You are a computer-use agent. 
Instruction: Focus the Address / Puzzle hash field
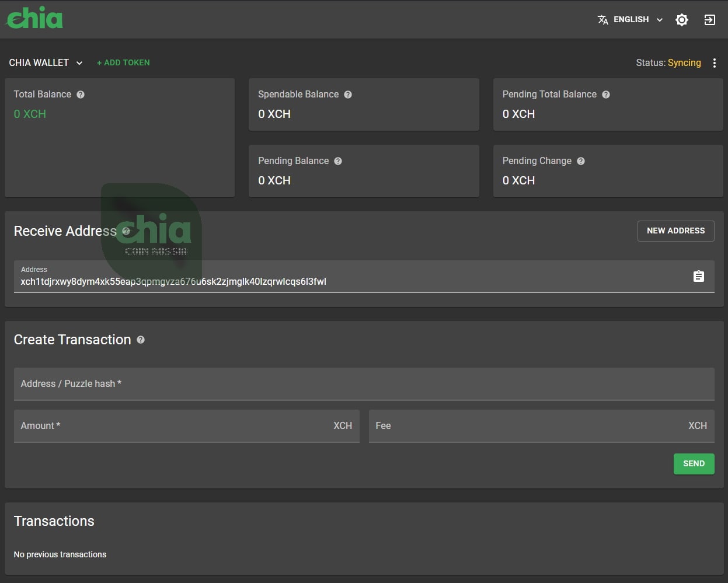pos(364,383)
